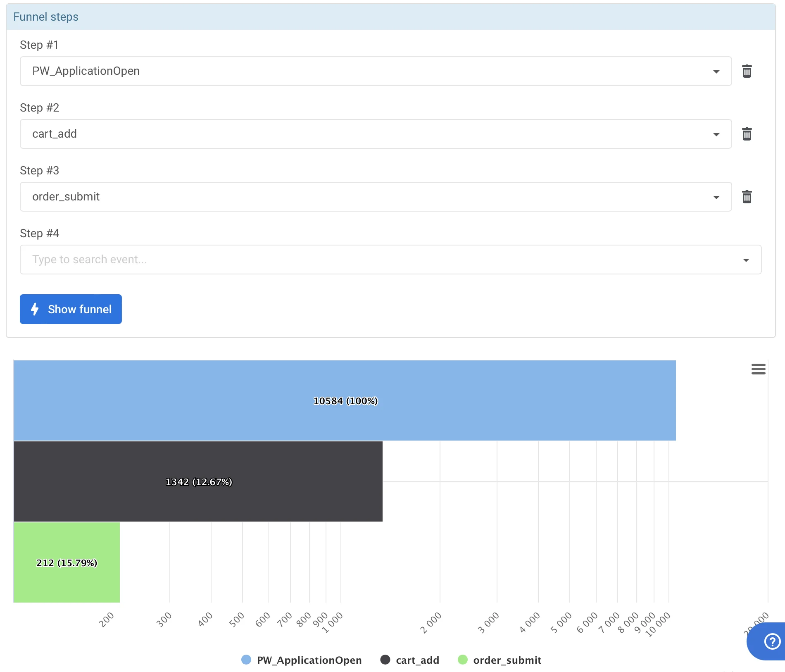Click the blue legend dot for PW_ApplicationOpen
Image resolution: width=785 pixels, height=672 pixels.
click(246, 660)
